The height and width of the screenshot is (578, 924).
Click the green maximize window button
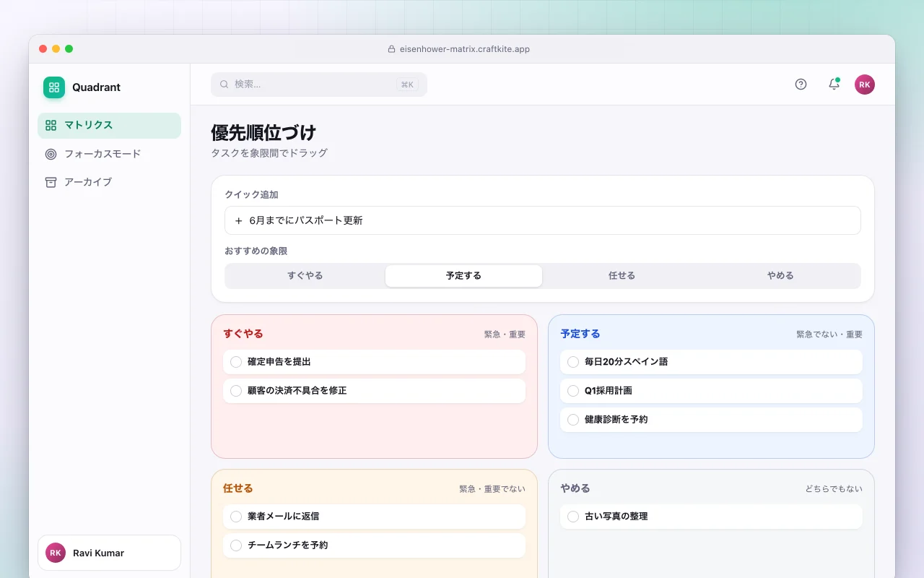[x=69, y=49]
